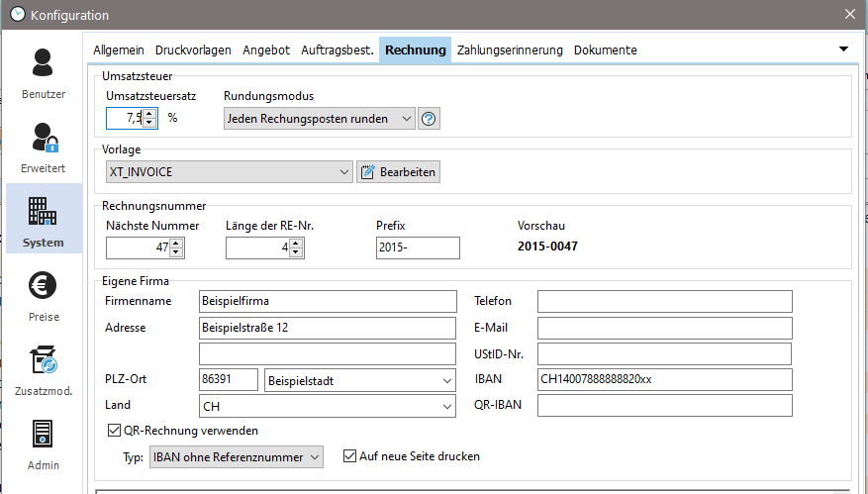Click the help icon beside Rundungsmodus

click(429, 119)
